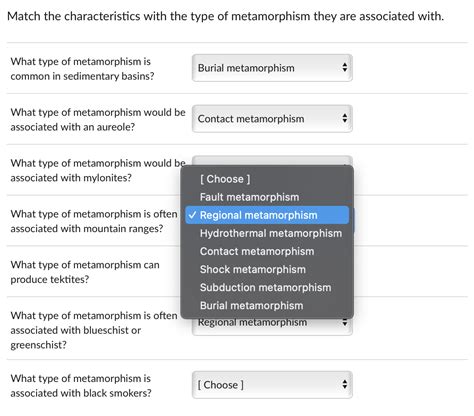Pick Burial metamorphism in the open dropdown list
Viewport: 474px width, 416px height.
(x=251, y=305)
